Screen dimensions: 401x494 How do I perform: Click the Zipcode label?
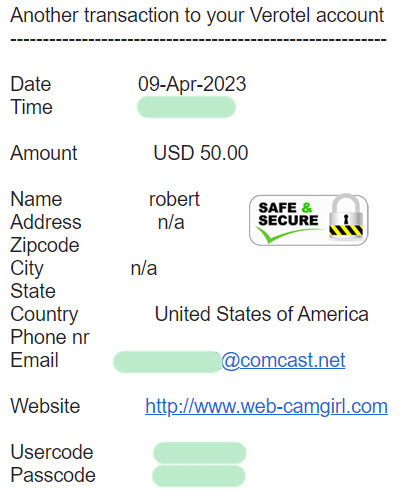[45, 246]
